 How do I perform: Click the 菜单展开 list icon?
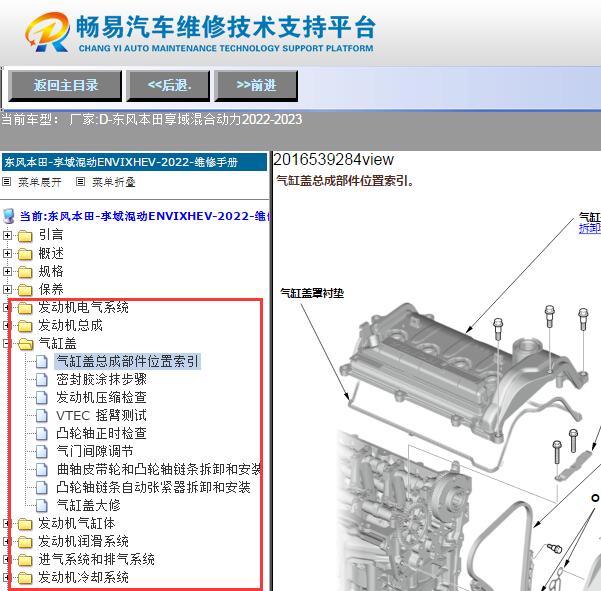coord(7,182)
